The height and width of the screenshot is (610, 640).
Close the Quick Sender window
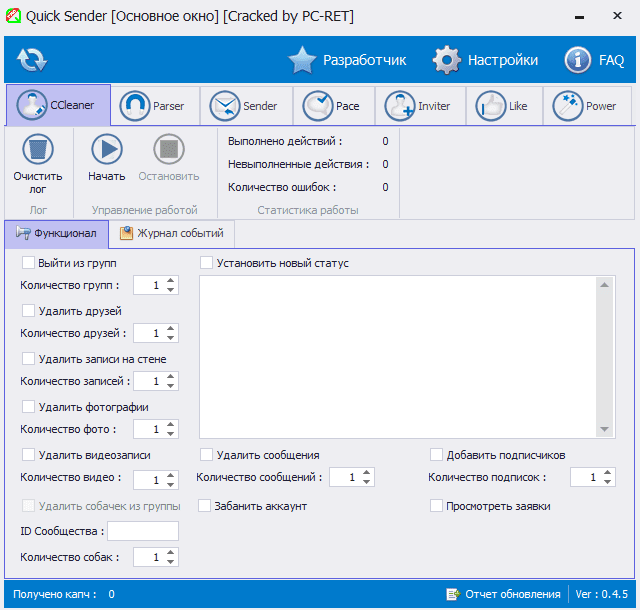tap(617, 16)
